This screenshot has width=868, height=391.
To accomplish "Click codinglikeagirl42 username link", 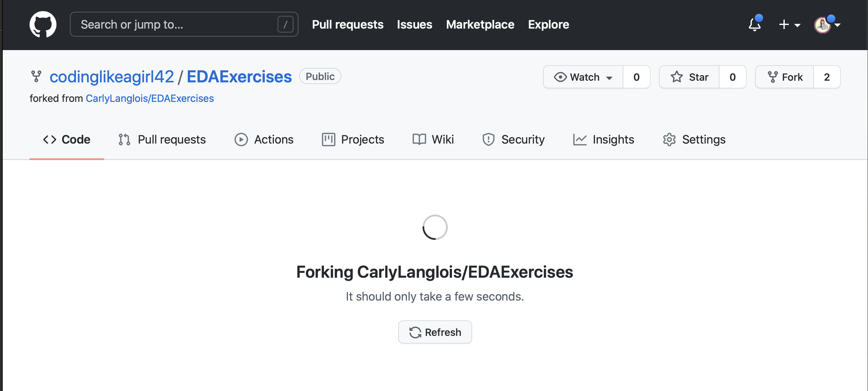I will [111, 76].
